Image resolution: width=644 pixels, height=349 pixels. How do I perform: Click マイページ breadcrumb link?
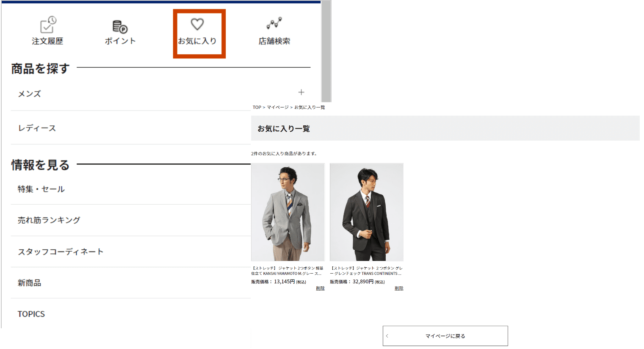(x=277, y=108)
